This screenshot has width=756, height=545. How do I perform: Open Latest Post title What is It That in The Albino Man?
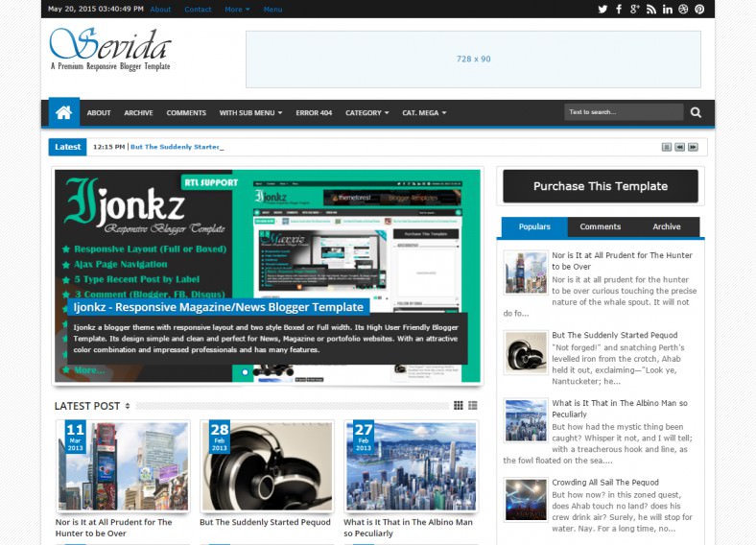(408, 528)
